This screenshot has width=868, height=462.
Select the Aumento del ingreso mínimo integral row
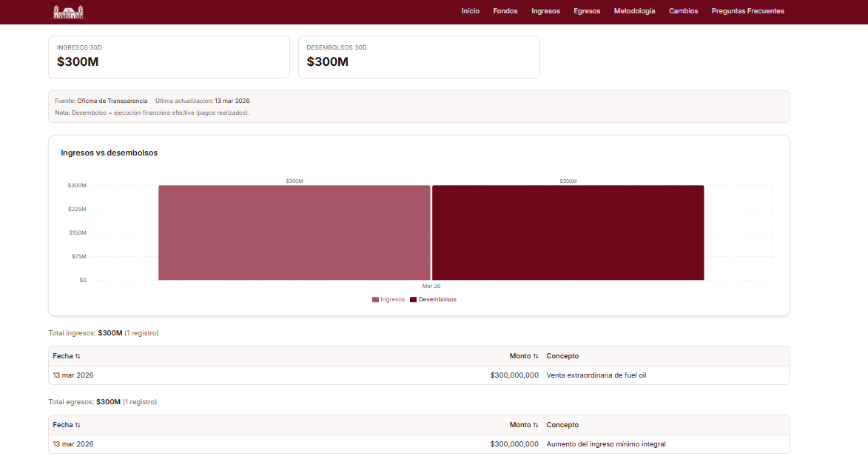tap(419, 444)
